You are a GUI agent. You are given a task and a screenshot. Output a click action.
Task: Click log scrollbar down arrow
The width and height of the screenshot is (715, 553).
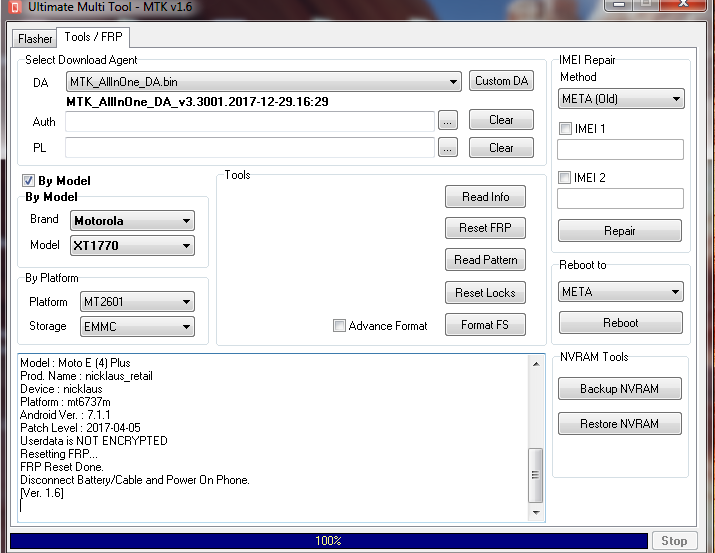coord(536,512)
